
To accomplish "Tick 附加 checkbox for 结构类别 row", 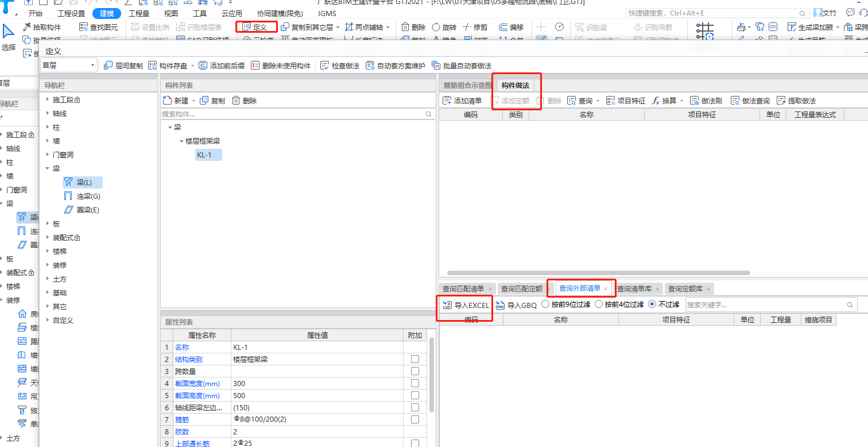I will coord(415,359).
